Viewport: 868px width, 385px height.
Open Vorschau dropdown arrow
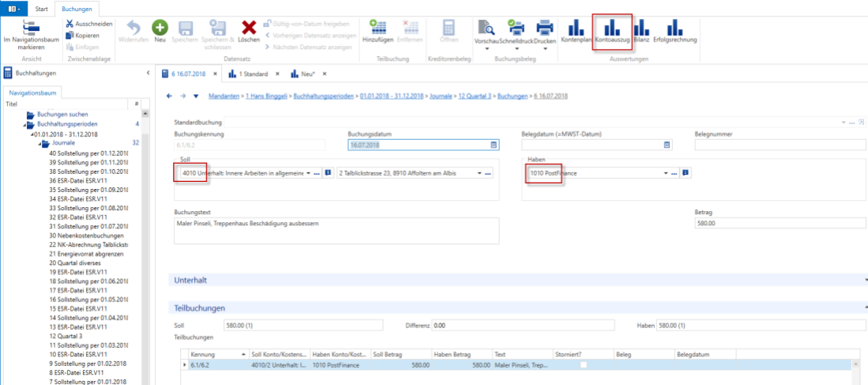[x=487, y=49]
